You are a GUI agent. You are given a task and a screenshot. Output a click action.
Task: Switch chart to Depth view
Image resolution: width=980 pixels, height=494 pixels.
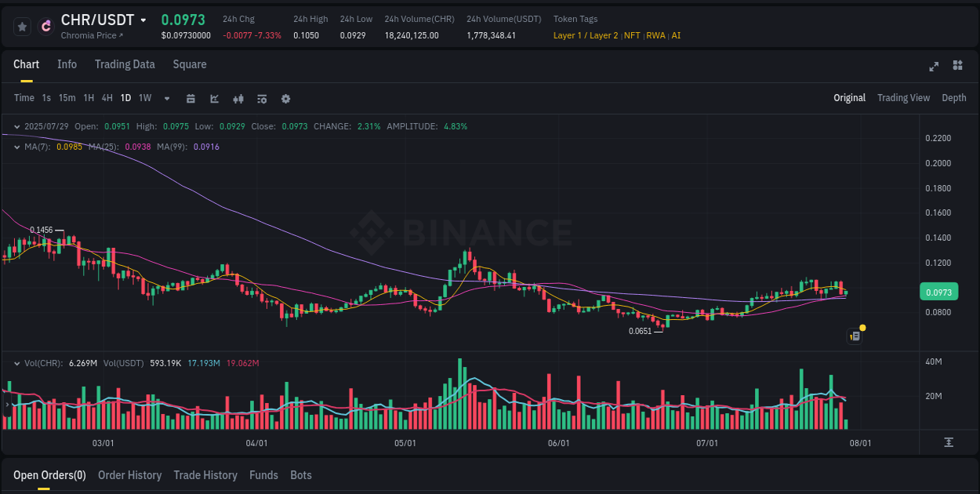(954, 98)
